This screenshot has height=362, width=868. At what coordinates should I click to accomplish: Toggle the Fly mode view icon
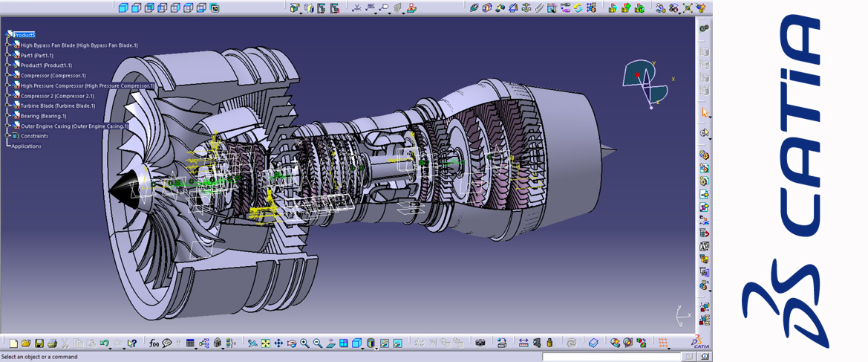(252, 343)
